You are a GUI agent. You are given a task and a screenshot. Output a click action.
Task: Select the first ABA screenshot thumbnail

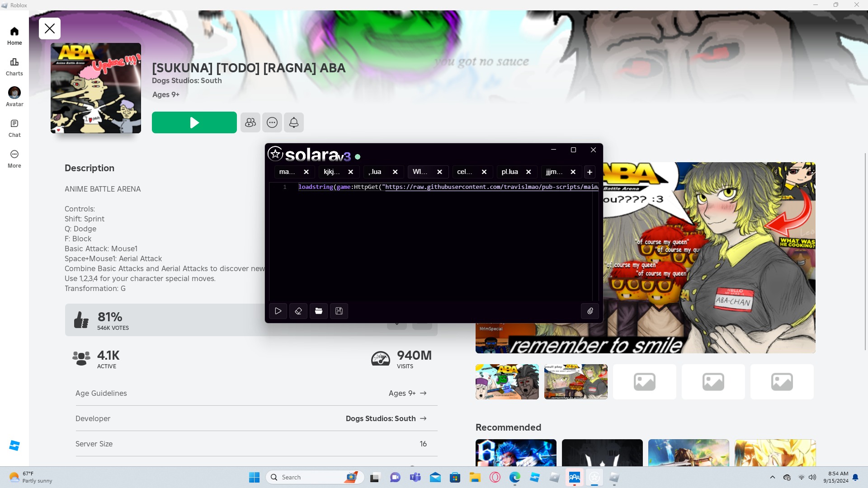pos(507,382)
